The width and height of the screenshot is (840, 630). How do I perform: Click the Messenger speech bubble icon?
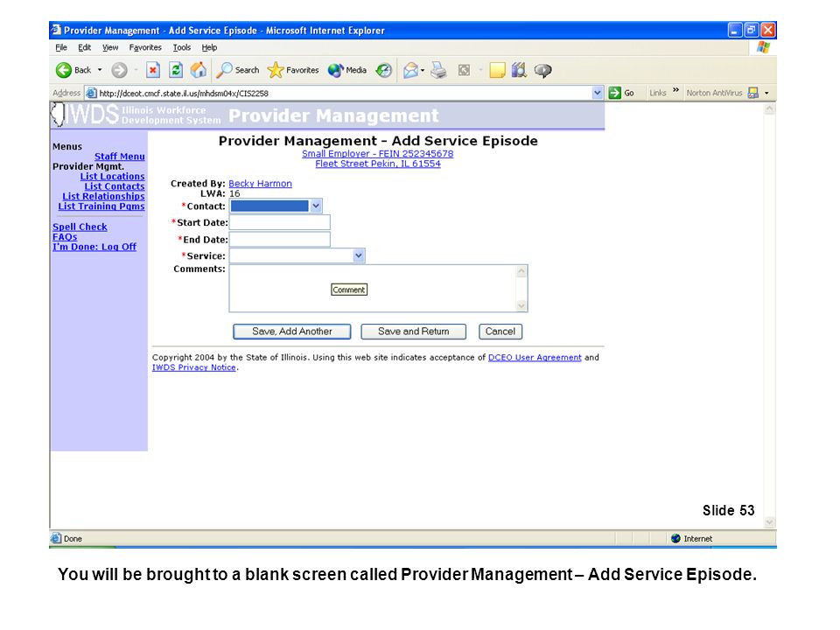[x=542, y=71]
